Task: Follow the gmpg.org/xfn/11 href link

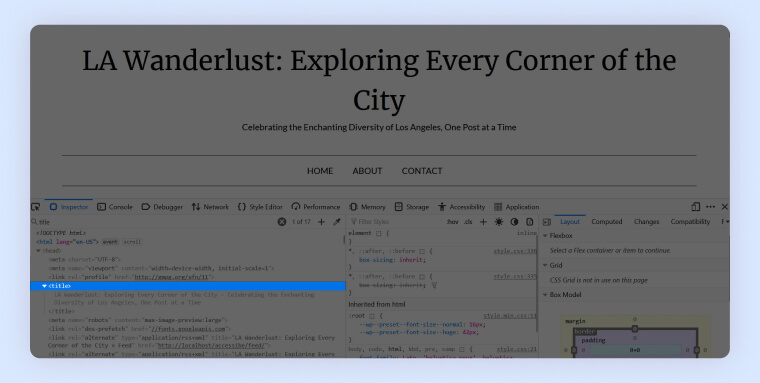Action: [174, 277]
